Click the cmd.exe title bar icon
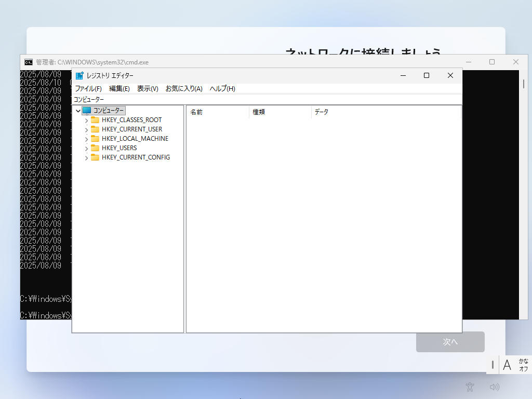 (29, 62)
